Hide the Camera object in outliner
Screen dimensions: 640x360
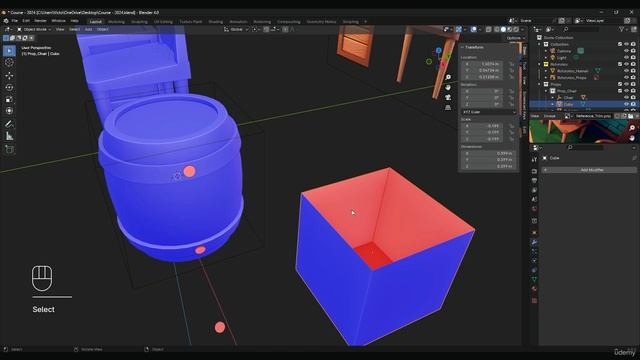[x=626, y=51]
